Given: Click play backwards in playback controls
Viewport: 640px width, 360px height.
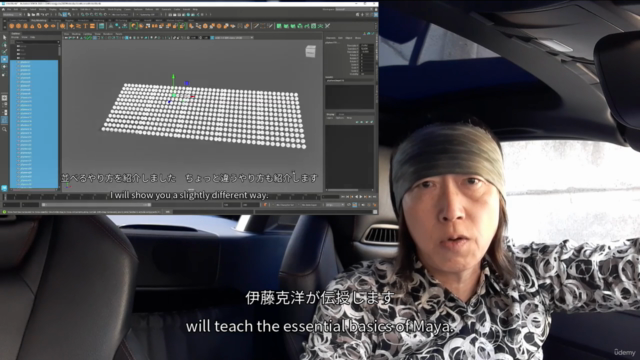Looking at the screenshot, I should click(356, 197).
